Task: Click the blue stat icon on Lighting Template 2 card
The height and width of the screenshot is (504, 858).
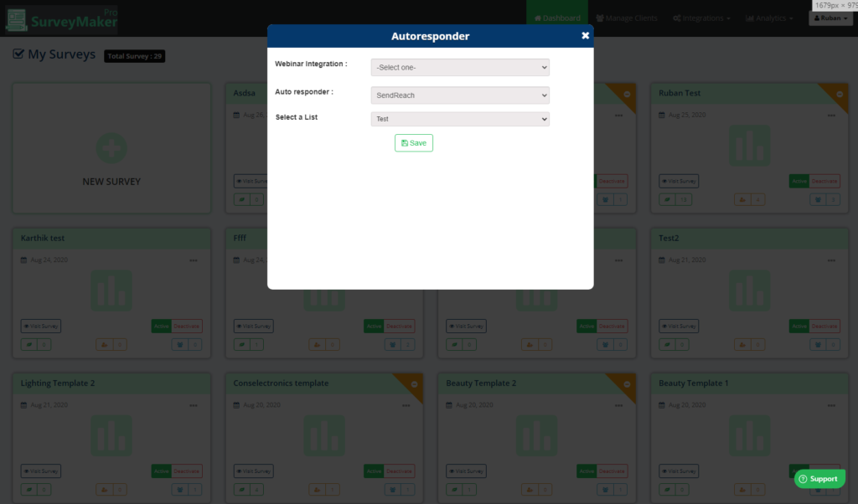Action: click(x=179, y=490)
